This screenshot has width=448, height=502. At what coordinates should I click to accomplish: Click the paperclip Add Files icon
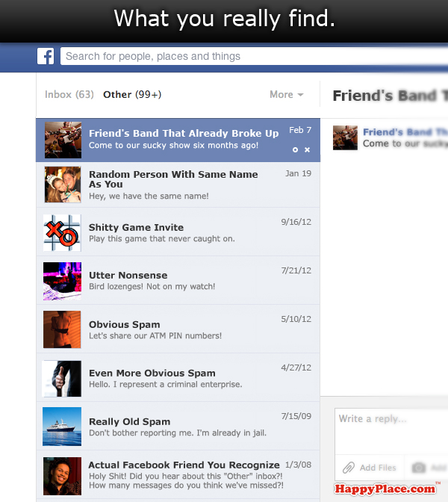(349, 468)
